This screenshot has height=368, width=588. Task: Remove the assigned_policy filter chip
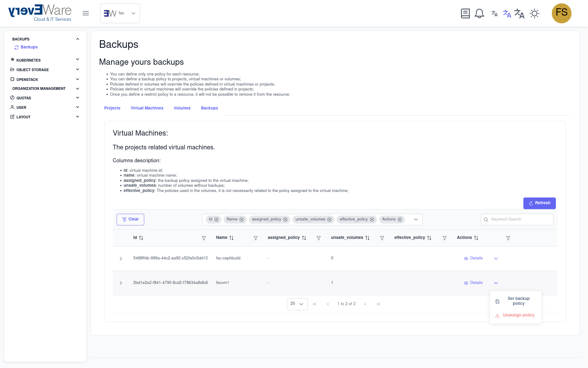coord(285,220)
